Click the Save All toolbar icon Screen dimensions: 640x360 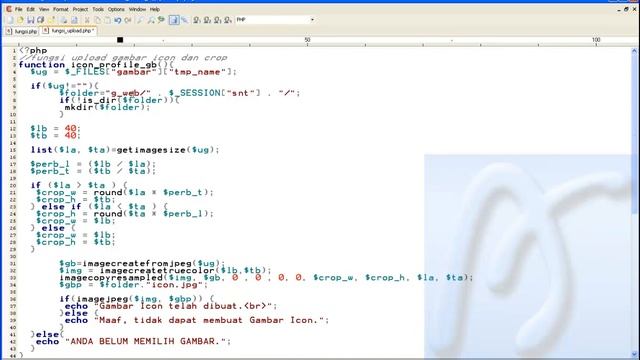(40, 20)
